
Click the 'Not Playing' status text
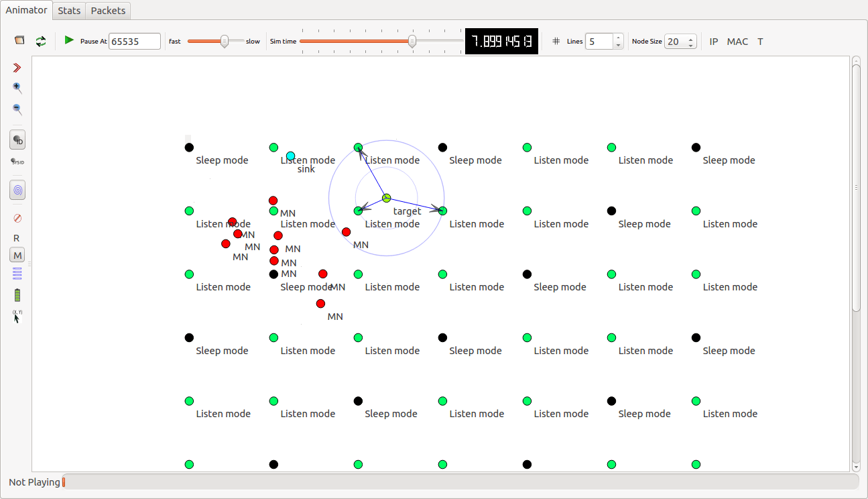coord(34,482)
